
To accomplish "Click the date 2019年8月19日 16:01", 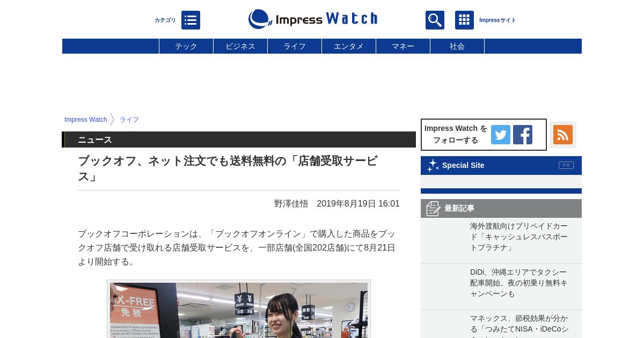I will click(x=358, y=204).
